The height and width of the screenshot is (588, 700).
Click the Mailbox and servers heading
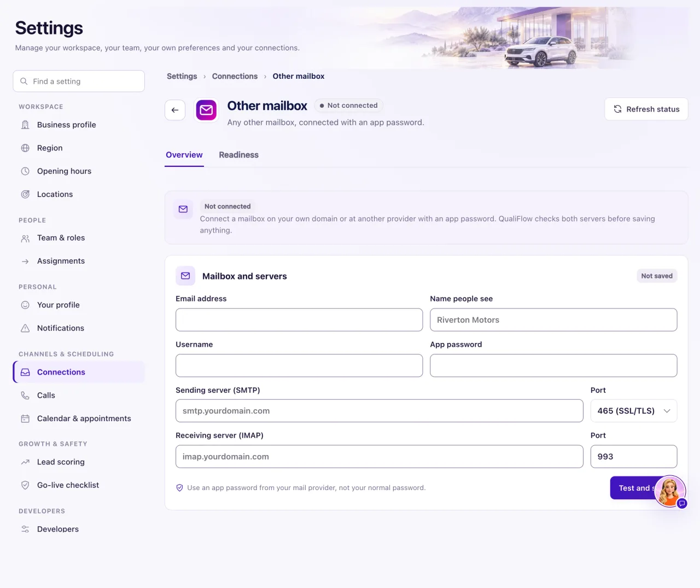tap(244, 276)
